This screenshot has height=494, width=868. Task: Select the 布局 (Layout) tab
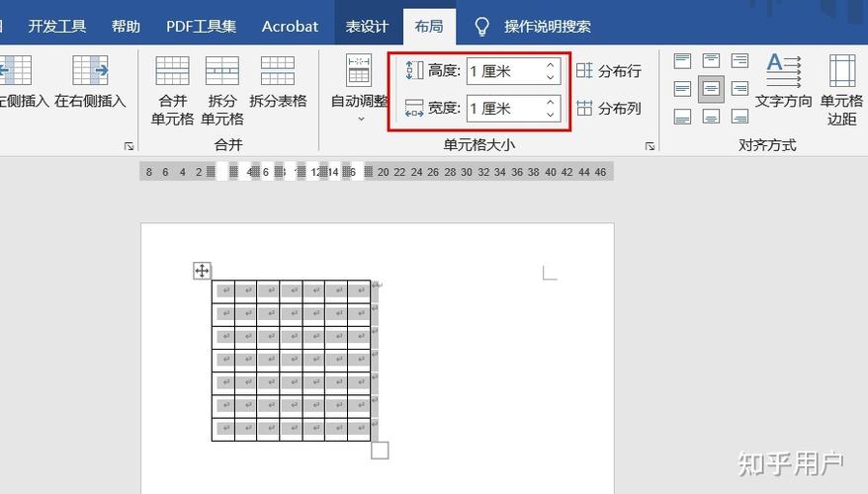click(429, 26)
